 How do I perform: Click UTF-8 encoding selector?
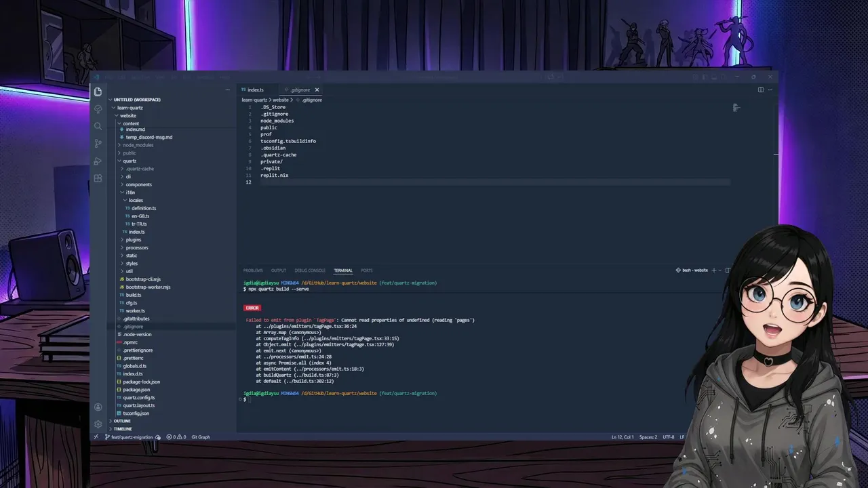pos(669,437)
